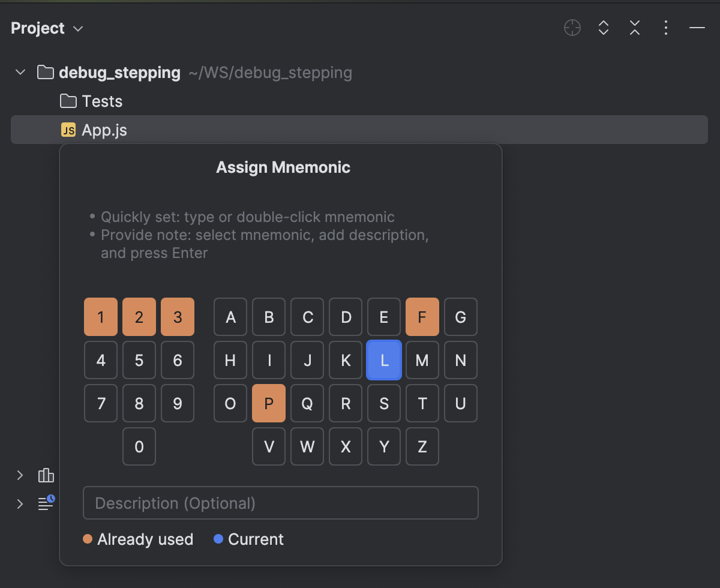Viewport: 720px width, 588px height.
Task: Select mnemonic key 0
Action: point(139,446)
